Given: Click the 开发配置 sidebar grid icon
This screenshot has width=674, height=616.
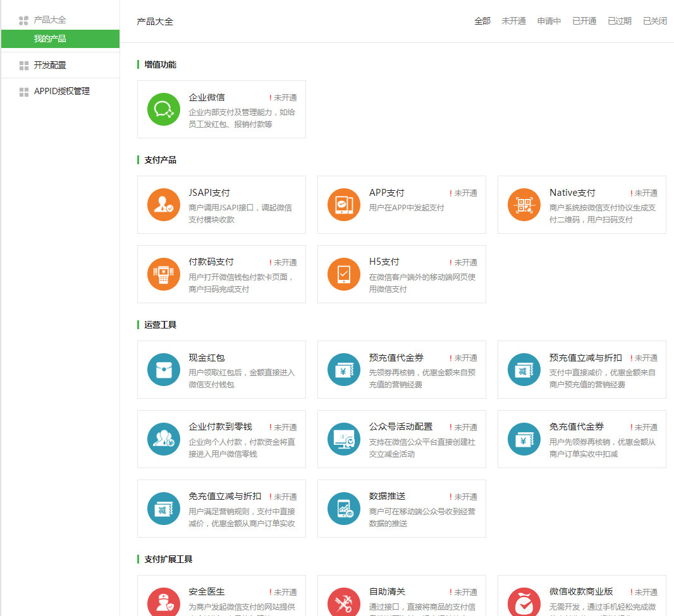Looking at the screenshot, I should pos(23,65).
